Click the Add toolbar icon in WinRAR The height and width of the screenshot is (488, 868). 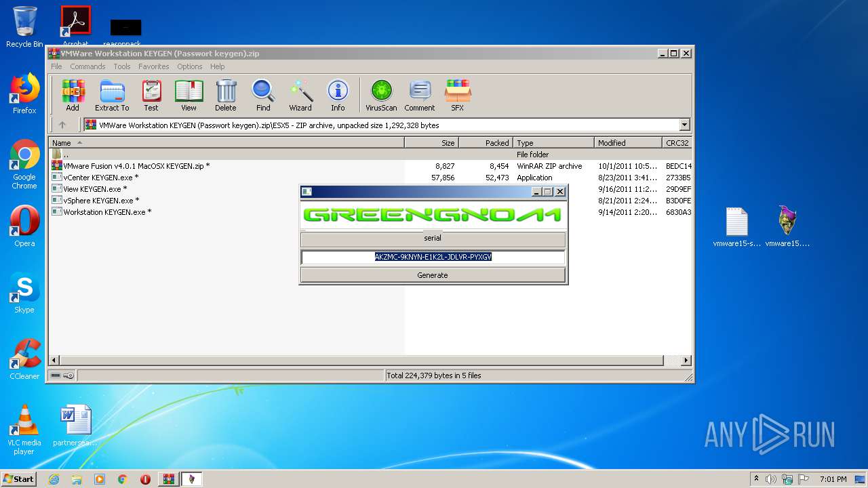tap(73, 96)
